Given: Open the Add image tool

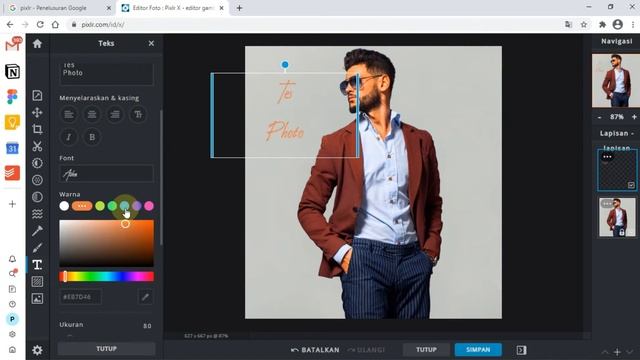Looking at the screenshot, I should tap(37, 298).
